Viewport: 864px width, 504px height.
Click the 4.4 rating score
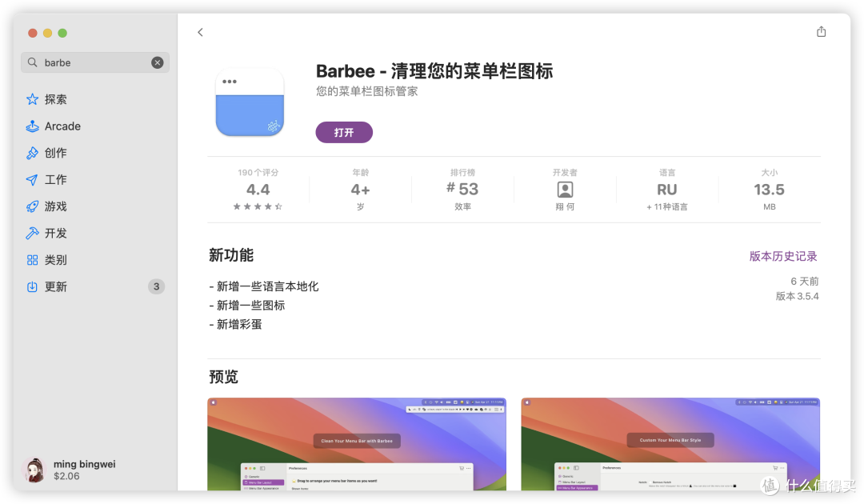click(258, 190)
